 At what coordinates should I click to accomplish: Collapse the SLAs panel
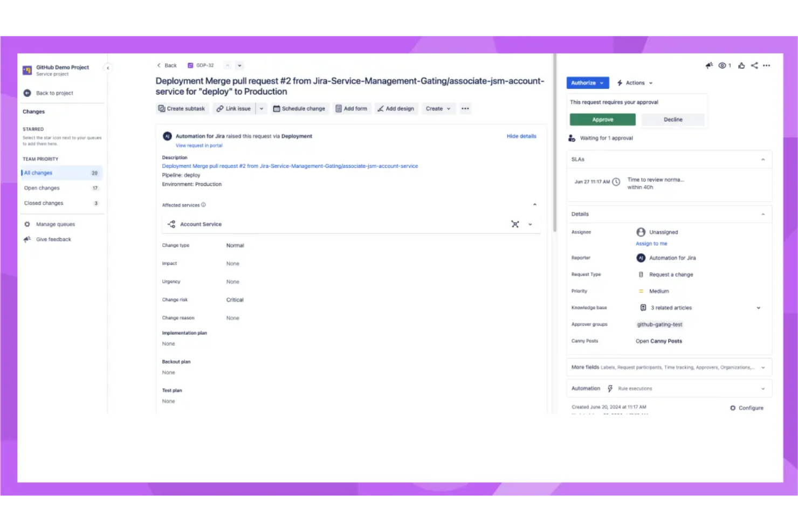[x=763, y=160]
